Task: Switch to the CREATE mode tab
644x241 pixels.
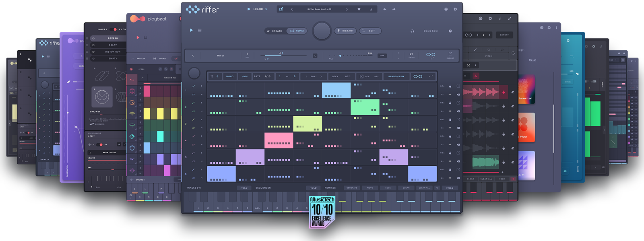Action: click(275, 31)
